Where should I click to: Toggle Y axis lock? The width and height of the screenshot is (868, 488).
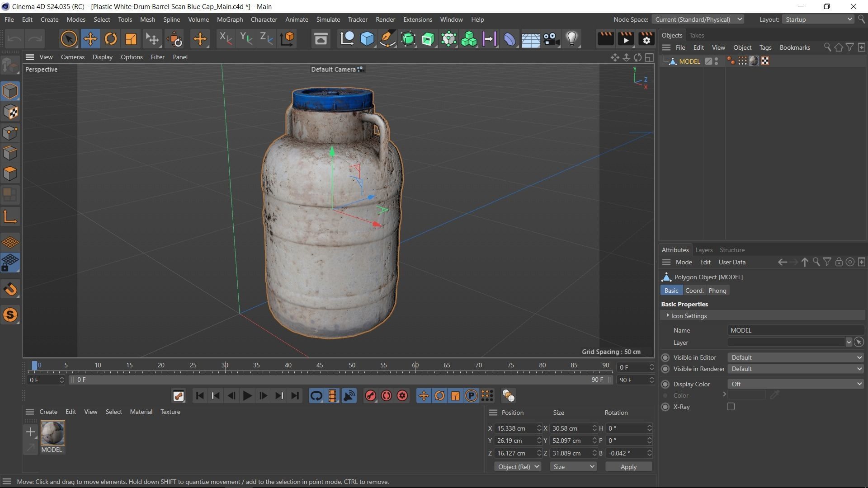[246, 39]
